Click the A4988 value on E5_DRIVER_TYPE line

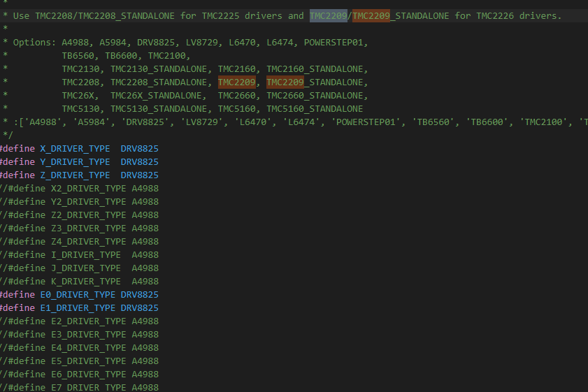click(145, 361)
